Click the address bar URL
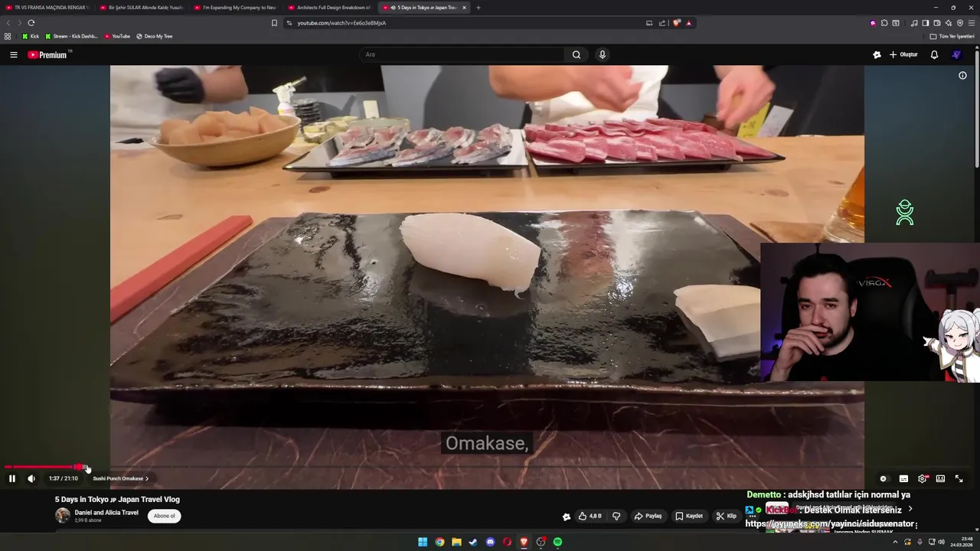980x551 pixels. click(341, 23)
